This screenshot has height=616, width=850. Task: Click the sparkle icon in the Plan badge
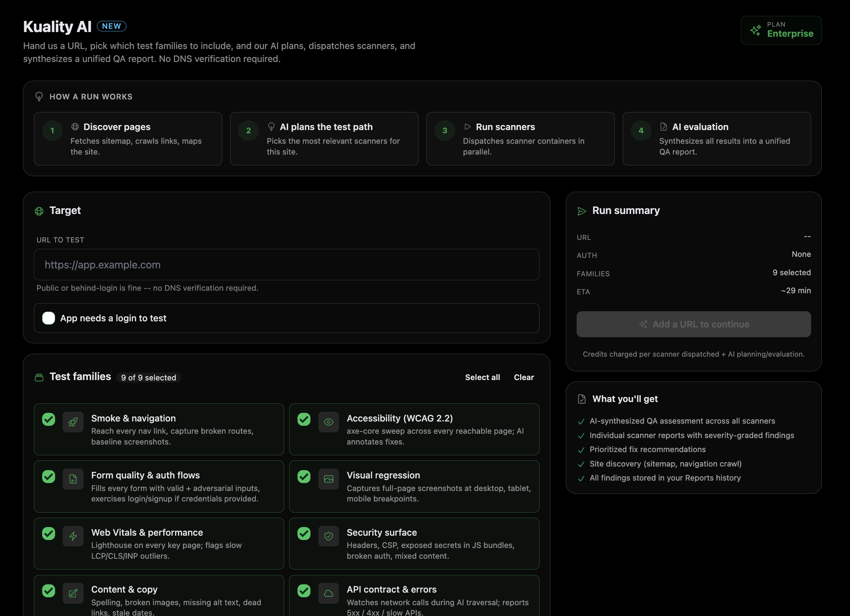[x=756, y=30]
